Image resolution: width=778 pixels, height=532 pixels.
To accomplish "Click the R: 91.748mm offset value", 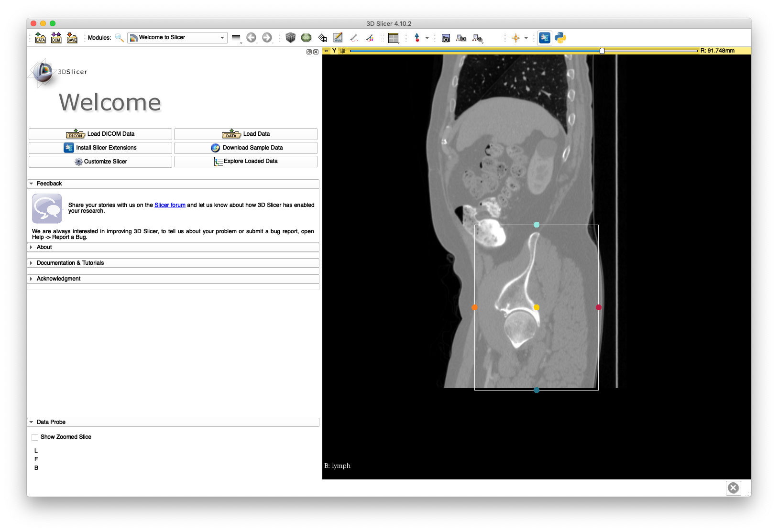I will pos(718,51).
